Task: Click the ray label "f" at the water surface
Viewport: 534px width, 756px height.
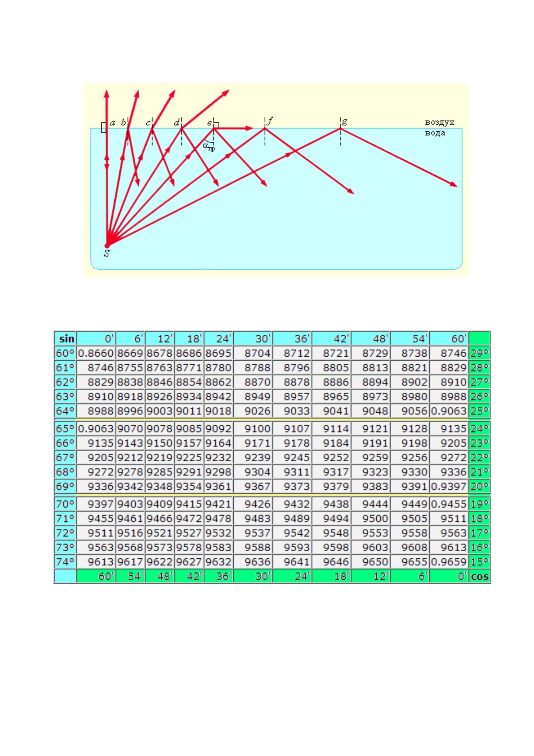Action: click(x=270, y=121)
